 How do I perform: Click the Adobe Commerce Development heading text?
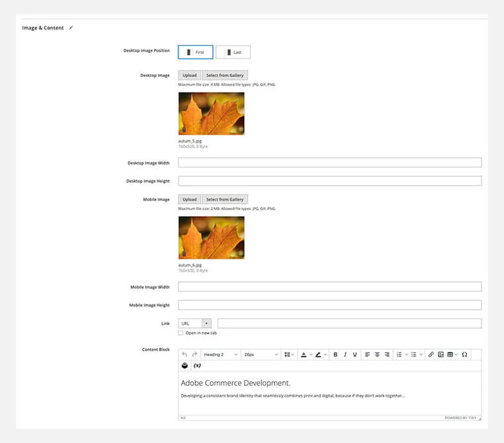[235, 383]
